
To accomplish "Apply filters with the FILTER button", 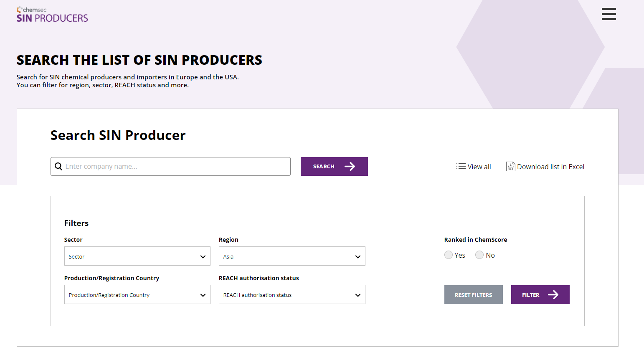I will (540, 294).
